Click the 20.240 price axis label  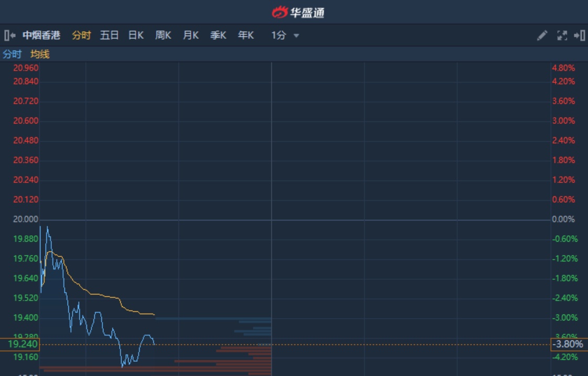pos(26,180)
